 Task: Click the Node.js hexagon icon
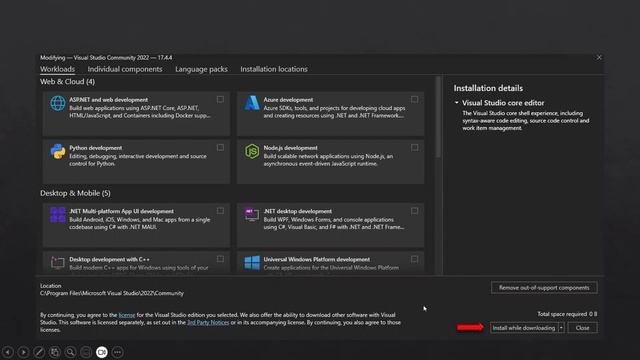pos(252,151)
